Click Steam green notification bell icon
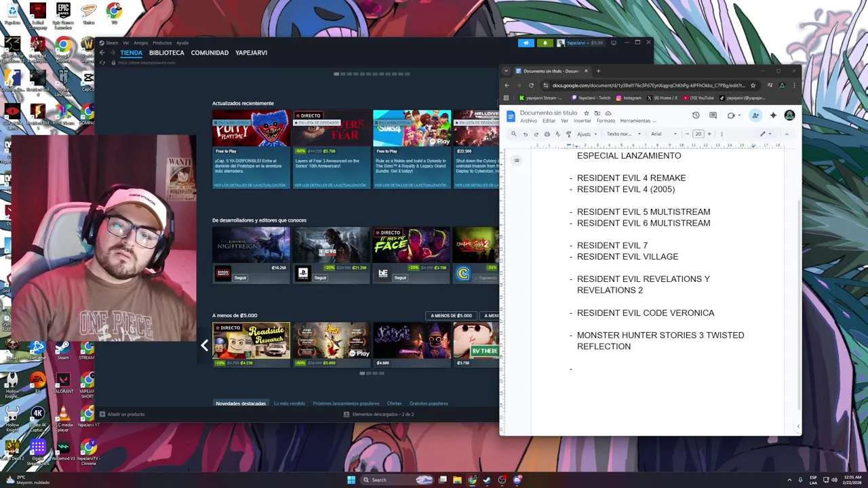 click(545, 43)
